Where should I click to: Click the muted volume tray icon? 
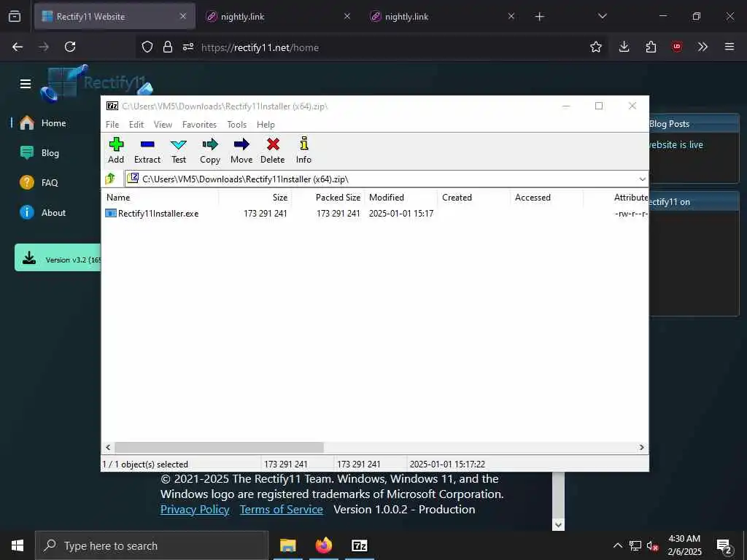(652, 546)
